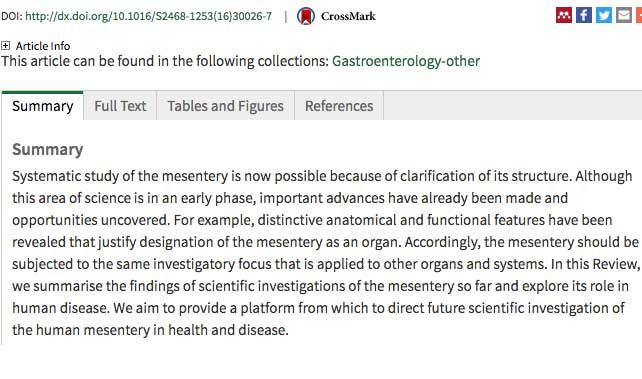Open the Article Info label
The image size is (642, 379).
pos(43,46)
